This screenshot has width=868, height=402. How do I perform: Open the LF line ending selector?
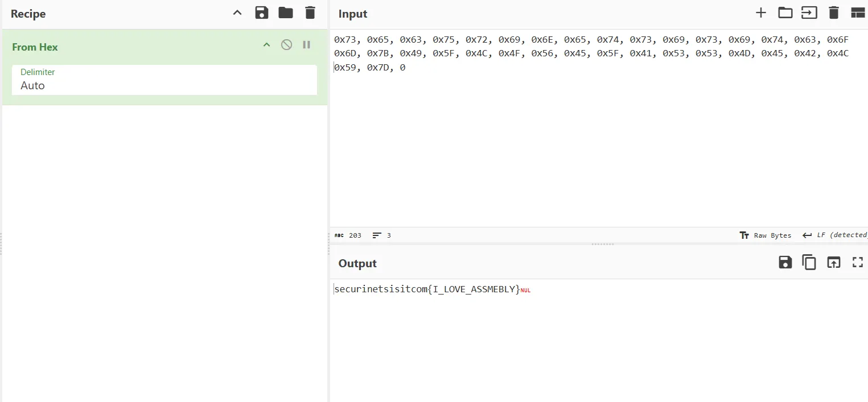pos(837,235)
